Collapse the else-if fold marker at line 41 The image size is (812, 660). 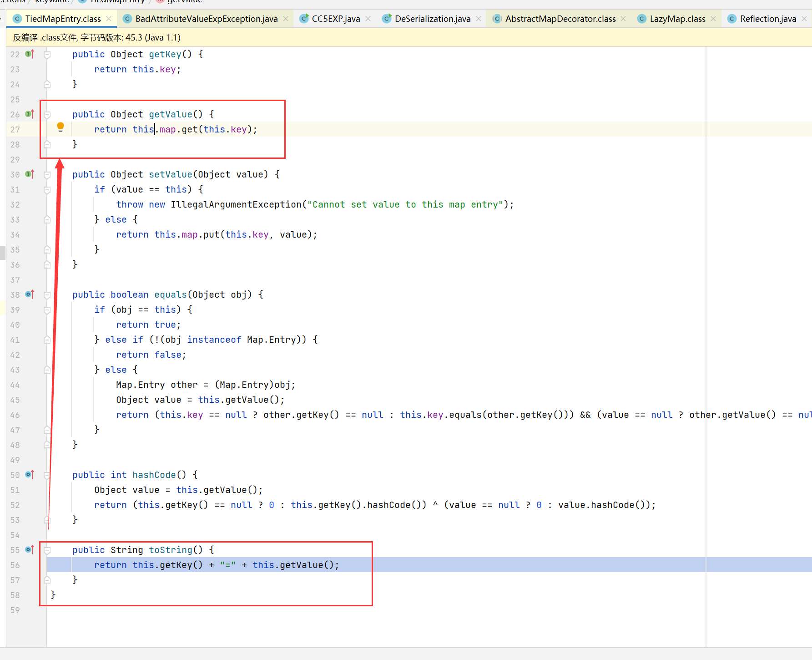pyautogui.click(x=47, y=340)
